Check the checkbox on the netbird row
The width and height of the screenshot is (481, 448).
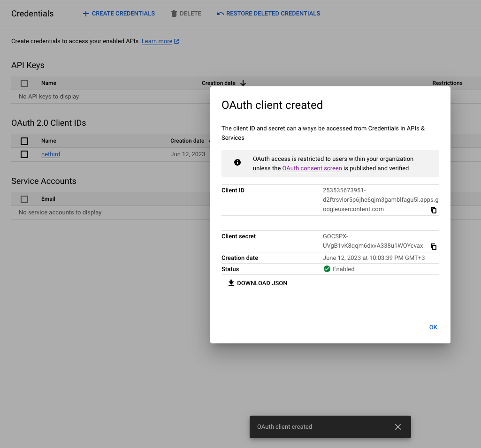24,154
